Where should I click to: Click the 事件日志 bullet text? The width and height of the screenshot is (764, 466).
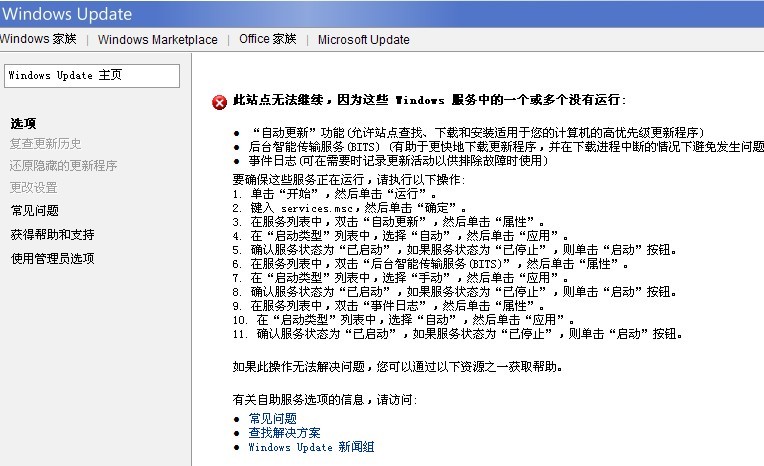tap(399, 160)
